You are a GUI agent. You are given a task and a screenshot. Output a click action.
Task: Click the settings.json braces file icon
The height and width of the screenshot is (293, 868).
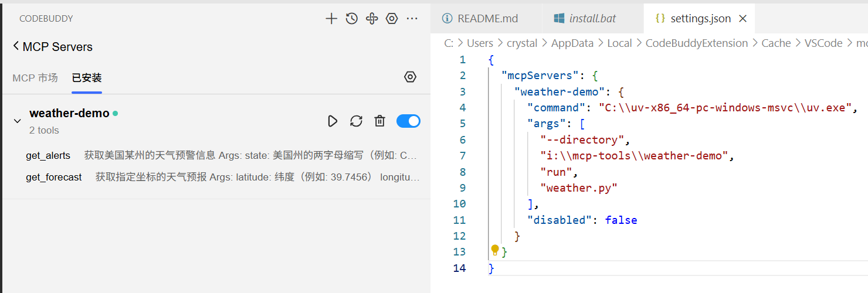click(x=660, y=18)
